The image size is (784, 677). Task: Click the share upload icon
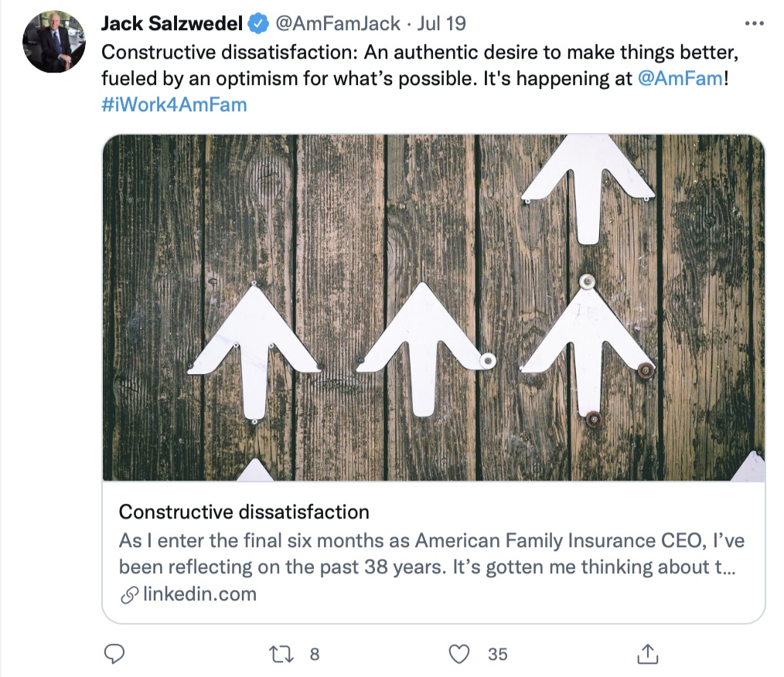click(649, 654)
